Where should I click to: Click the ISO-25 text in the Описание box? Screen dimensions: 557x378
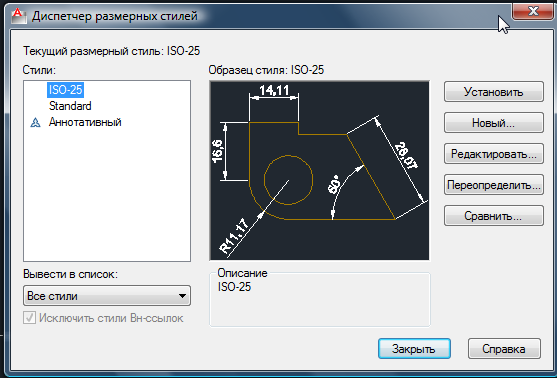coord(234,287)
